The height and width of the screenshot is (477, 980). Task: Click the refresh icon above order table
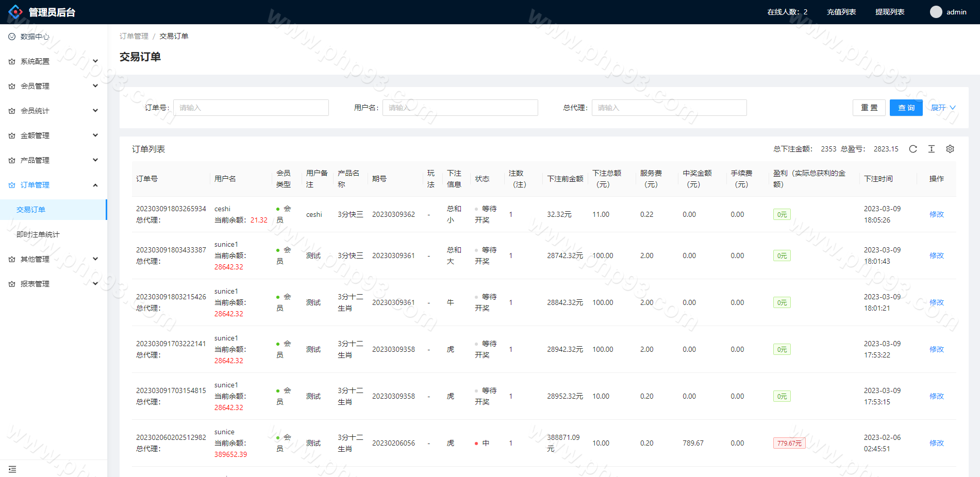[x=912, y=149]
